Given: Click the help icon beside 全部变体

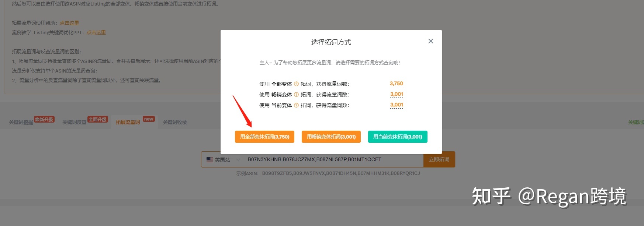Looking at the screenshot, I should 296,84.
